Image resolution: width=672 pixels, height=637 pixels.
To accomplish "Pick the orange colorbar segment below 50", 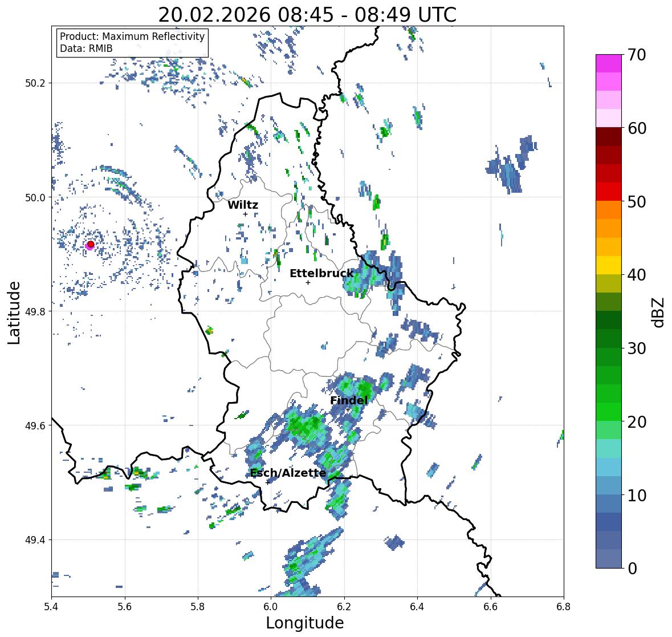I will click(x=609, y=210).
